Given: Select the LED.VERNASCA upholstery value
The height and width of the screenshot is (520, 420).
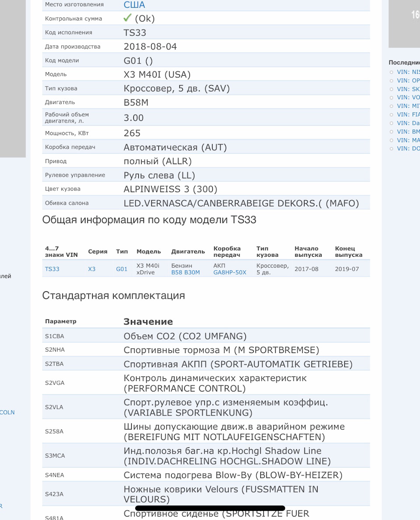Looking at the screenshot, I should coord(241,203).
